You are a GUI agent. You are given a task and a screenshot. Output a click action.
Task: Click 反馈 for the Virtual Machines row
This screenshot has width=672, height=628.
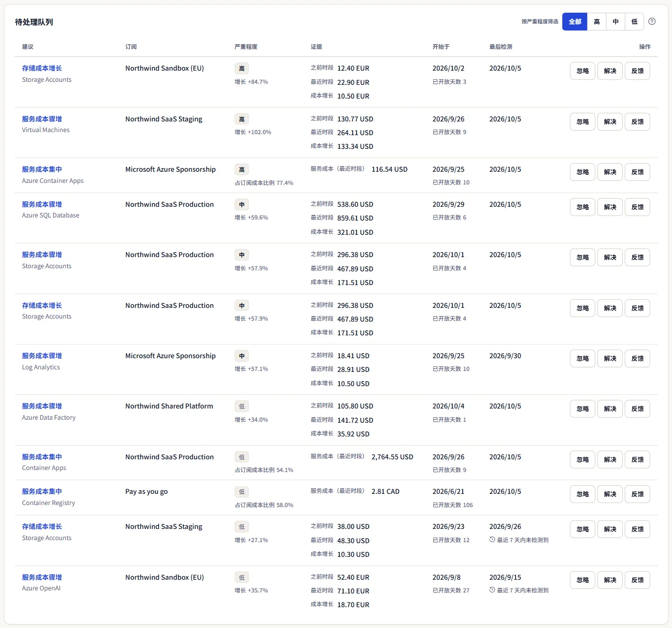(x=637, y=121)
